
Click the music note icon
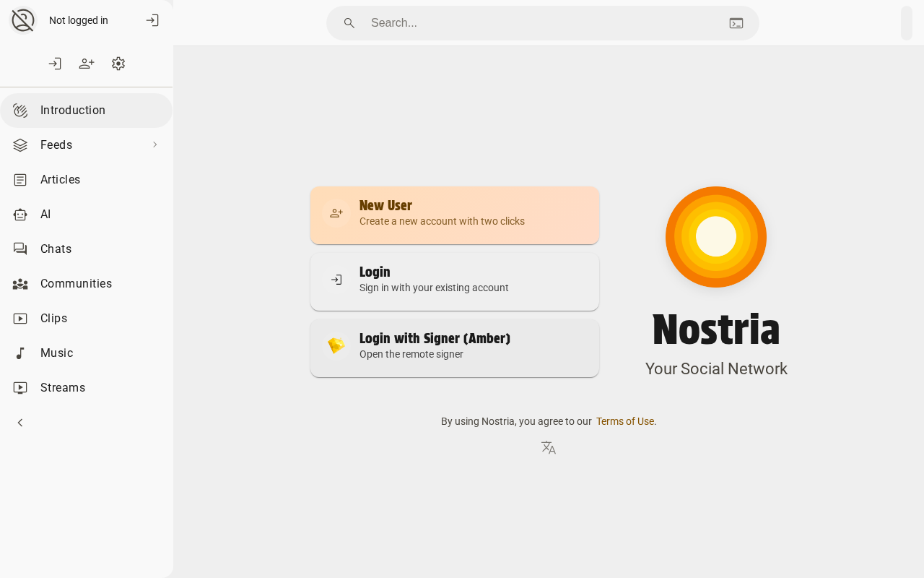pyautogui.click(x=20, y=353)
